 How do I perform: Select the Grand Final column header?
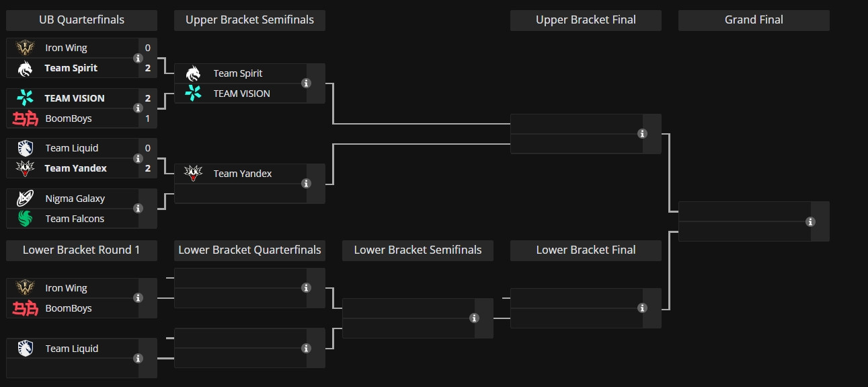point(754,20)
